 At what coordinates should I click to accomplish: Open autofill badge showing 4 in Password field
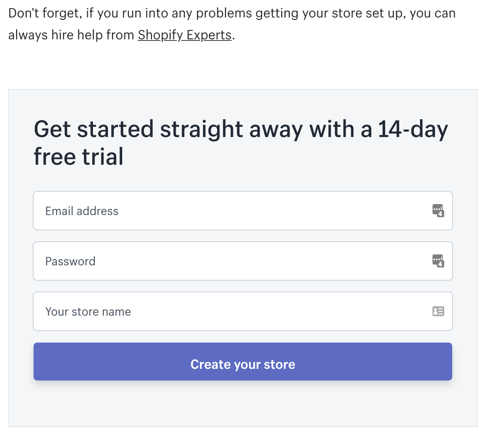point(441,264)
